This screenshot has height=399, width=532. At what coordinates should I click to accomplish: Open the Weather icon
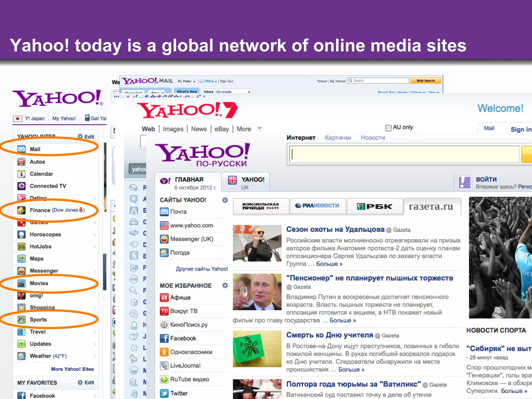click(22, 356)
